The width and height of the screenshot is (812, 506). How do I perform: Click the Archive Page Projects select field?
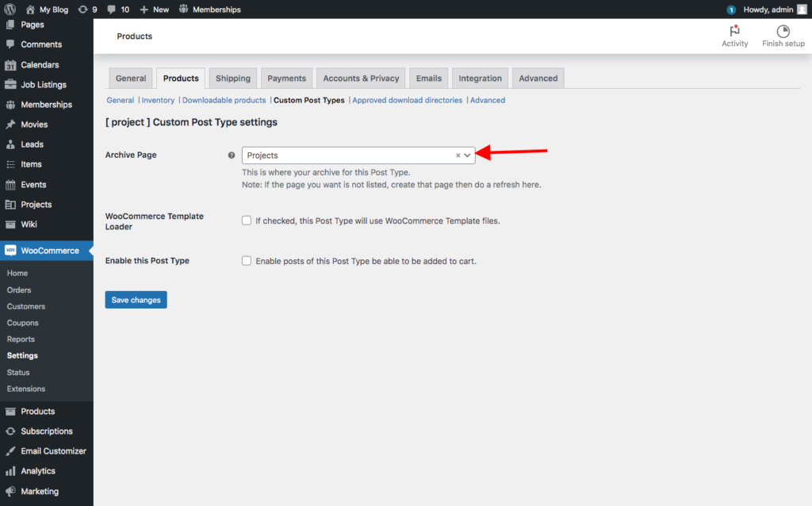click(x=358, y=155)
